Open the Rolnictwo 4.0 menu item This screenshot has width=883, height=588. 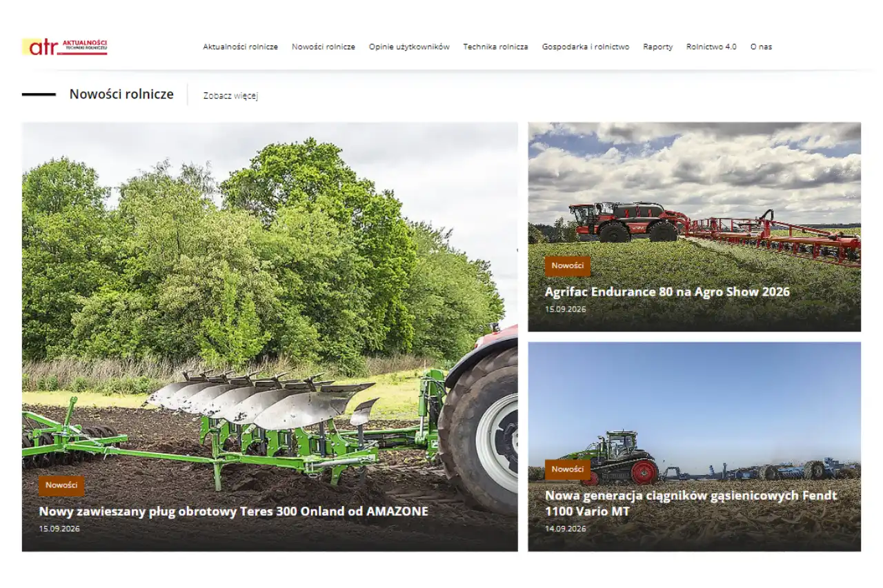(711, 47)
